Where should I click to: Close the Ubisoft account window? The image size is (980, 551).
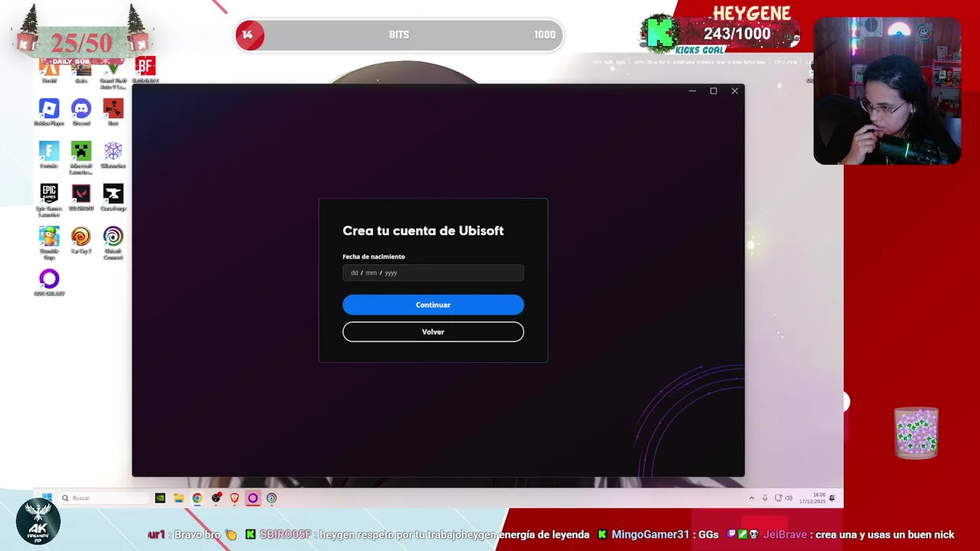(734, 91)
